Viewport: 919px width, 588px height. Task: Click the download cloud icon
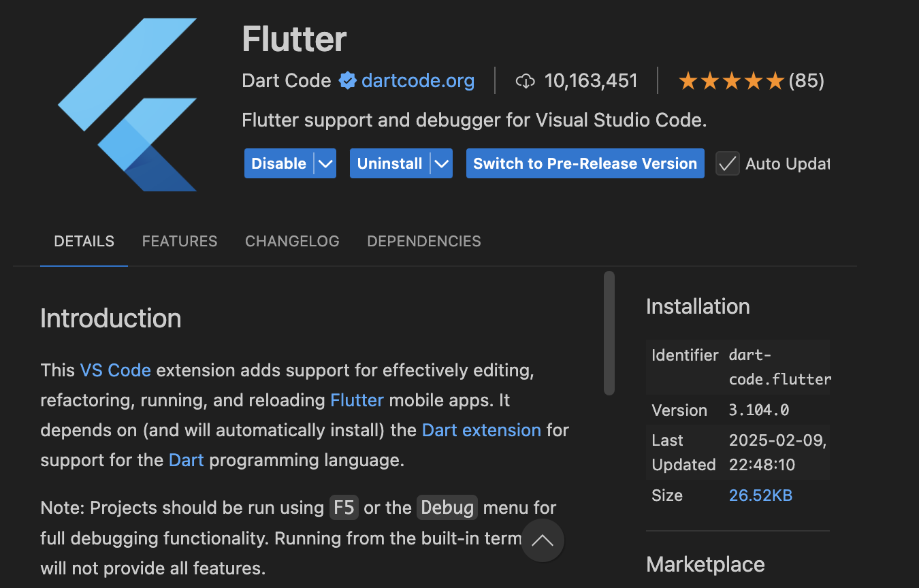[x=525, y=81]
